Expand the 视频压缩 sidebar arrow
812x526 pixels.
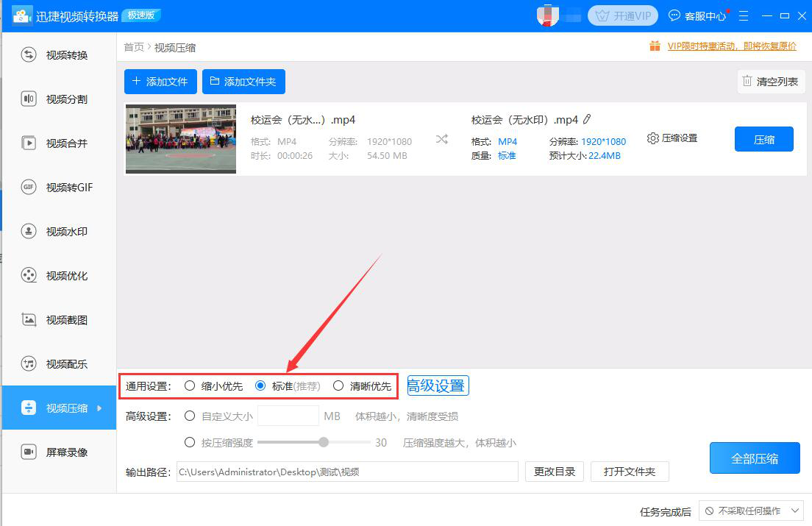click(100, 408)
